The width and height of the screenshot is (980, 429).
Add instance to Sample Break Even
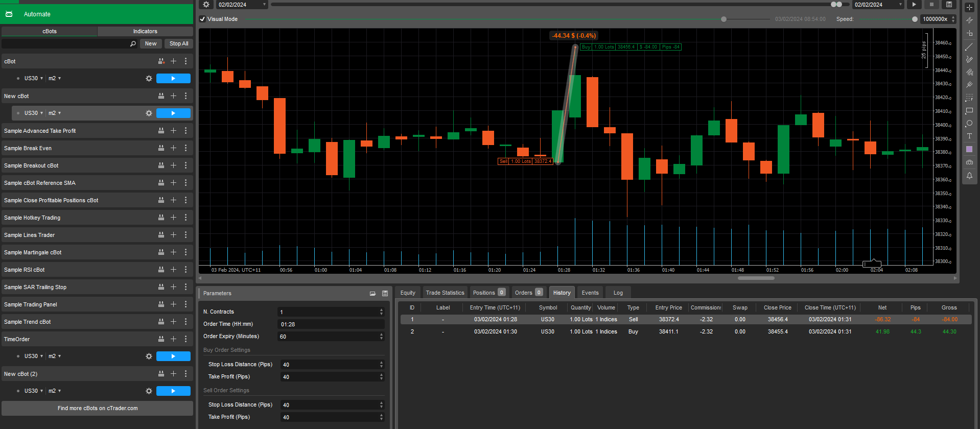pyautogui.click(x=173, y=148)
